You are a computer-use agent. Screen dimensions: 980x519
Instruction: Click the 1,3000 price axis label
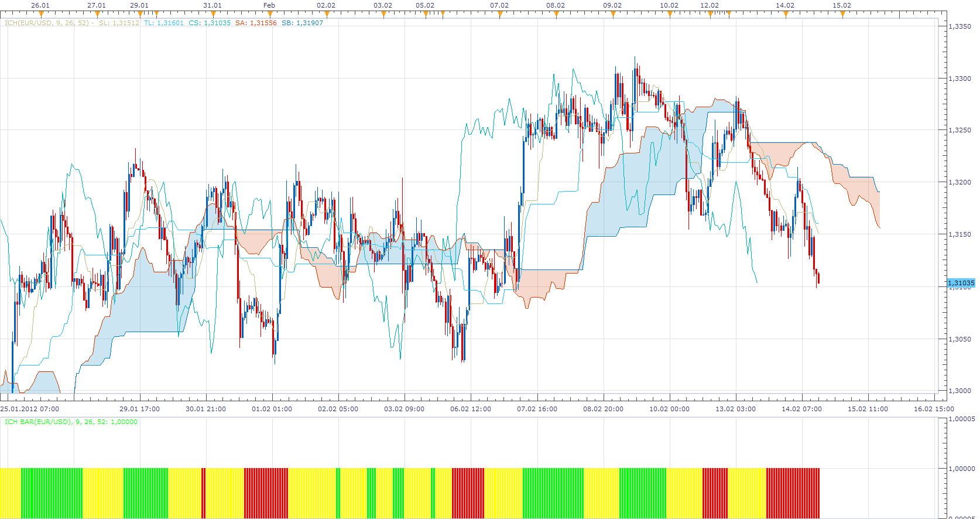point(960,391)
